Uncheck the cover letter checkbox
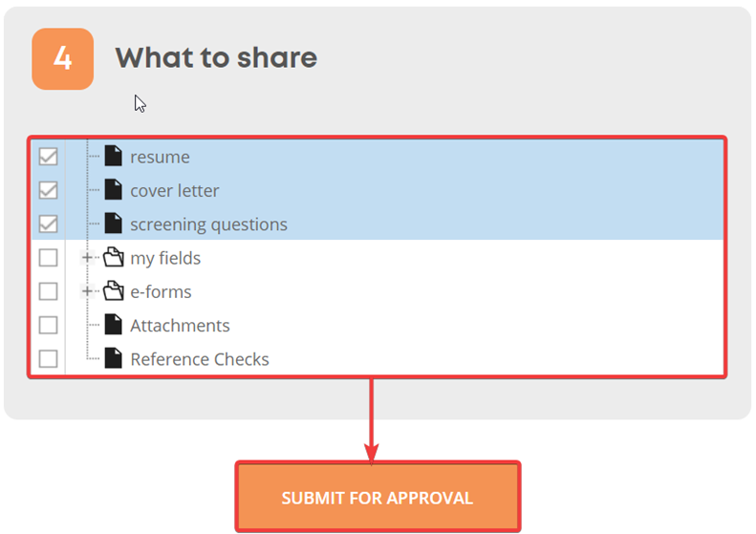Screen dimensions: 756x534 pos(48,190)
